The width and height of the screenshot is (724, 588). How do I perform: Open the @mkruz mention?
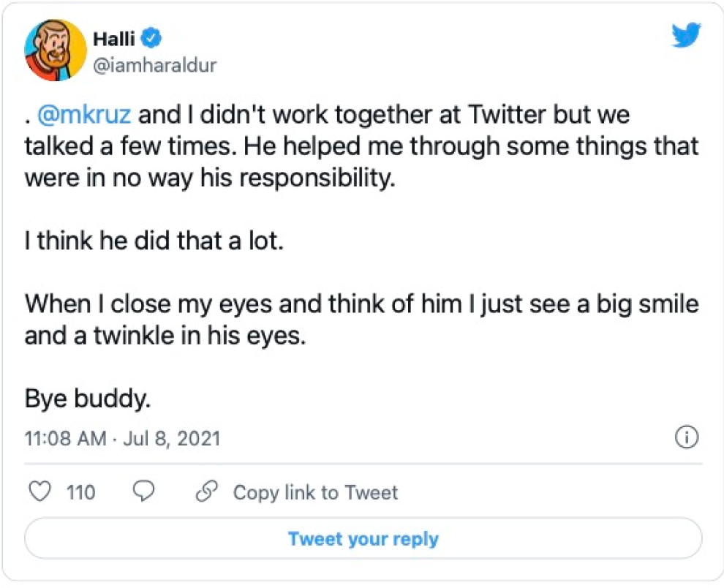point(85,116)
